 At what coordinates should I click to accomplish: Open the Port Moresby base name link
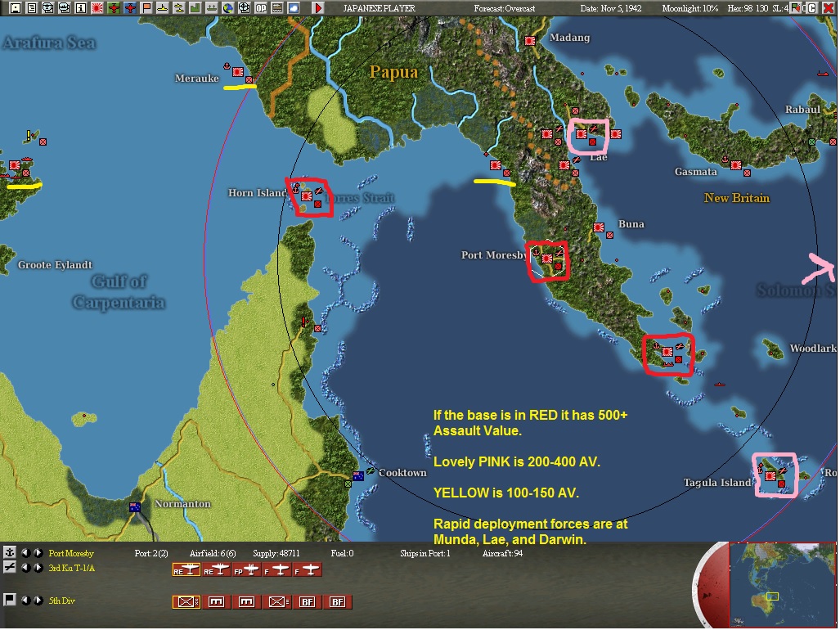pos(70,554)
